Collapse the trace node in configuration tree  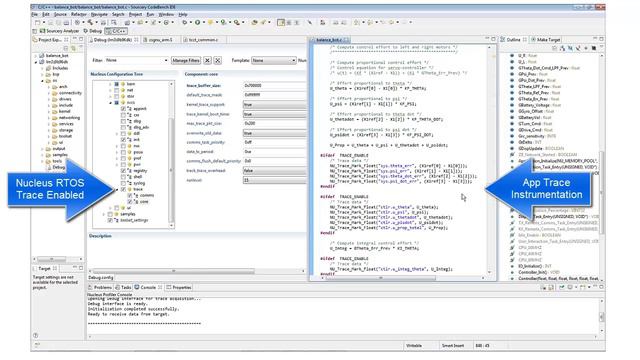click(x=117, y=189)
